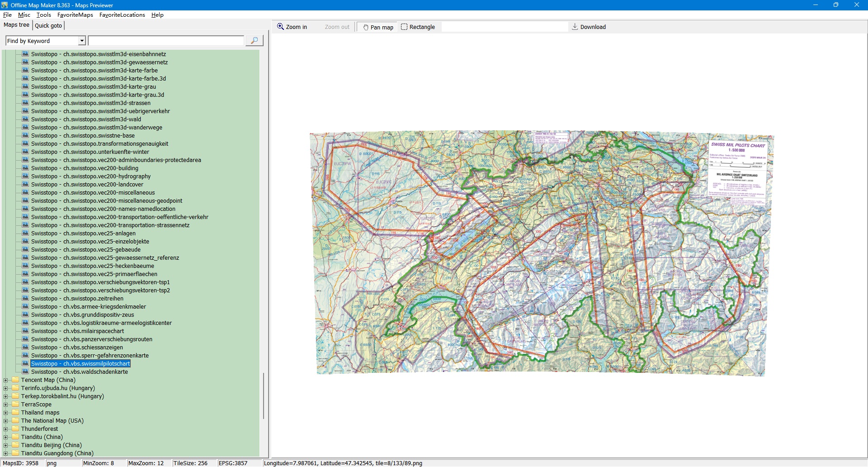This screenshot has height=467, width=868.
Task: Click the Download arrow icon
Action: click(x=575, y=27)
